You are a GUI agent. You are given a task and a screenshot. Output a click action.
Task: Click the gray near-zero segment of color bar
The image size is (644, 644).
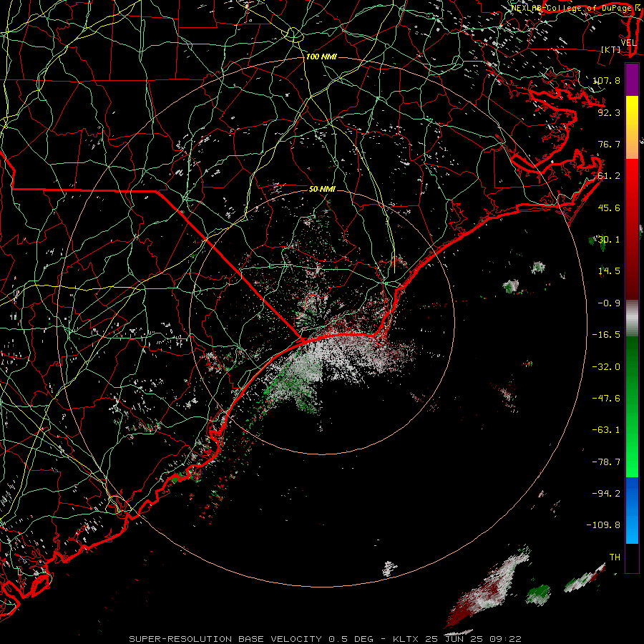(x=632, y=318)
